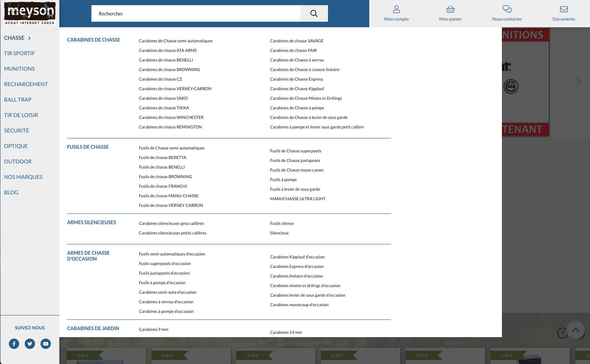Image resolution: width=590 pixels, height=364 pixels.
Task: Click the search magnifier button
Action: 314,14
